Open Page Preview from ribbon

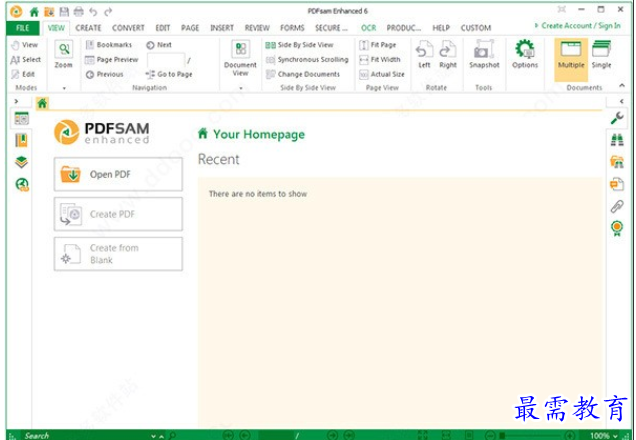[112, 60]
